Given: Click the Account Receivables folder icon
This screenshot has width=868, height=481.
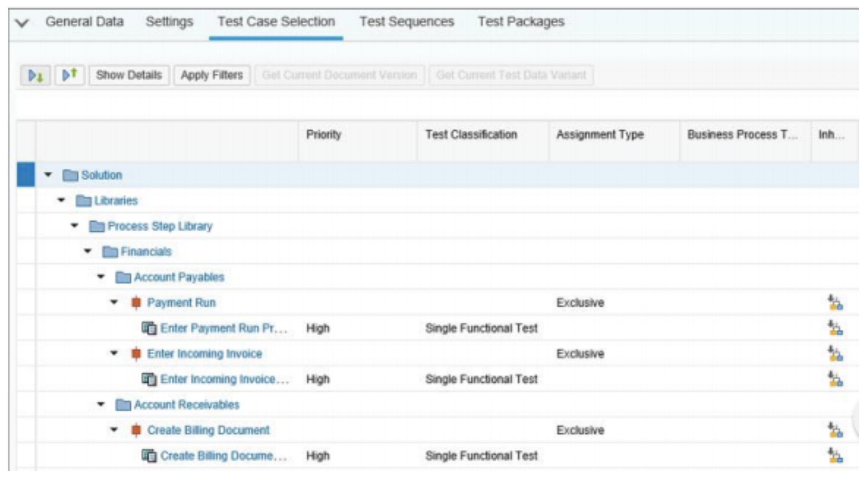Looking at the screenshot, I should [x=123, y=405].
